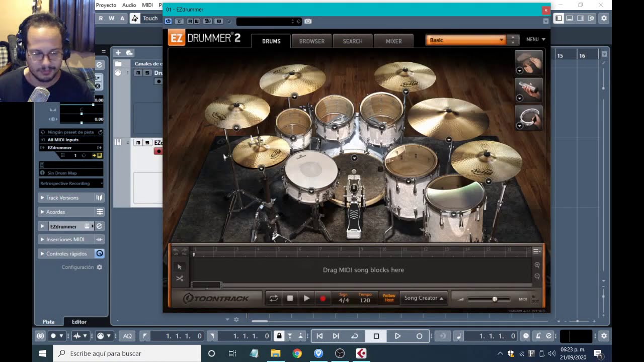This screenshot has height=362, width=644.
Task: Select the arrow pointer tool in song track
Action: pyautogui.click(x=180, y=267)
